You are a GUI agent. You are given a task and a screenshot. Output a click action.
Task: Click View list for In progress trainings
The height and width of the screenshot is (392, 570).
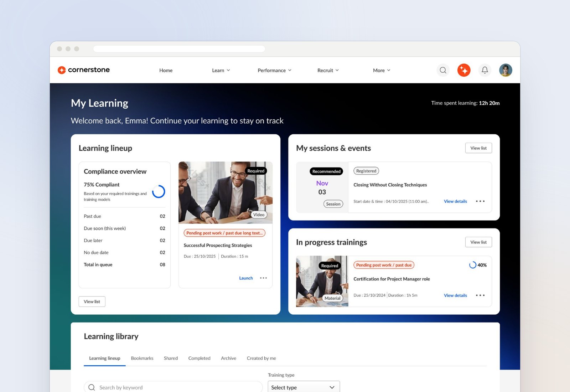[478, 242]
